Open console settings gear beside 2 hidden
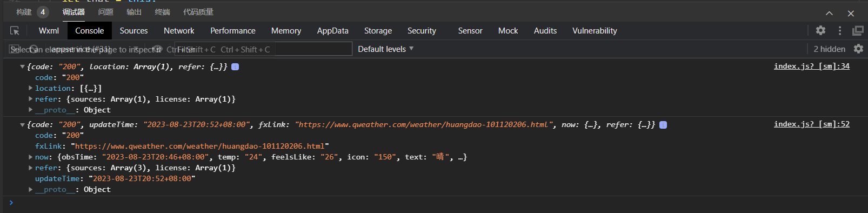 point(858,49)
